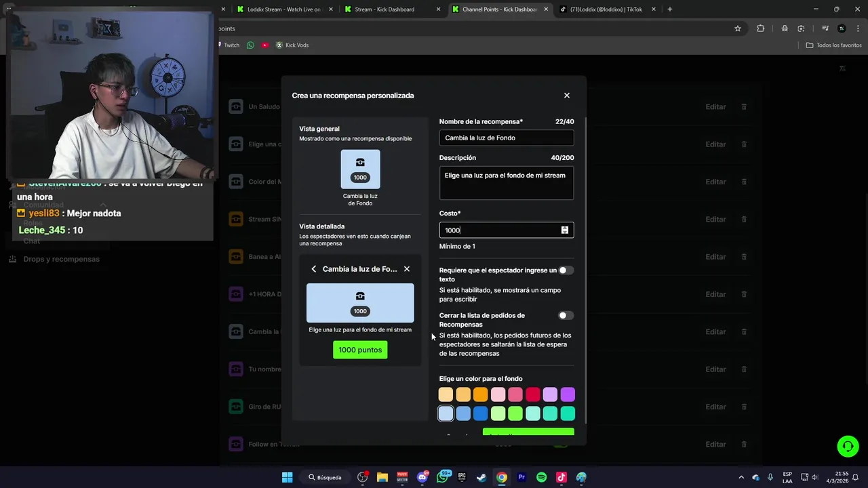
Task: Select the pale aqua background color
Action: (x=533, y=413)
